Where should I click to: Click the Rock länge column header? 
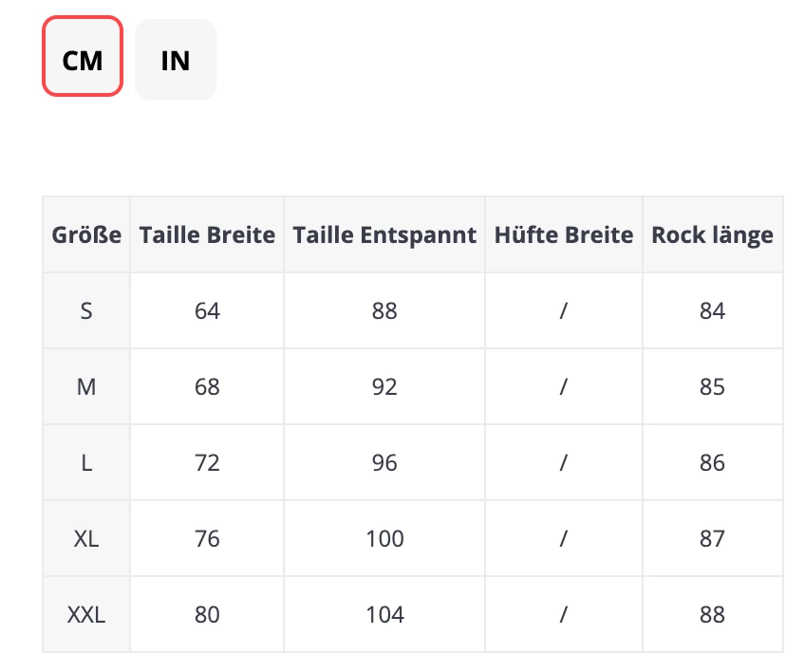coord(712,234)
